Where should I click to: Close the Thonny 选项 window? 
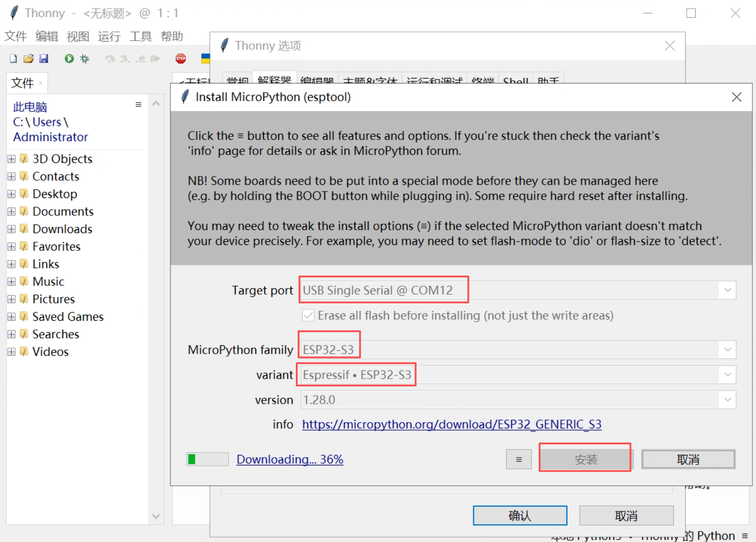669,46
